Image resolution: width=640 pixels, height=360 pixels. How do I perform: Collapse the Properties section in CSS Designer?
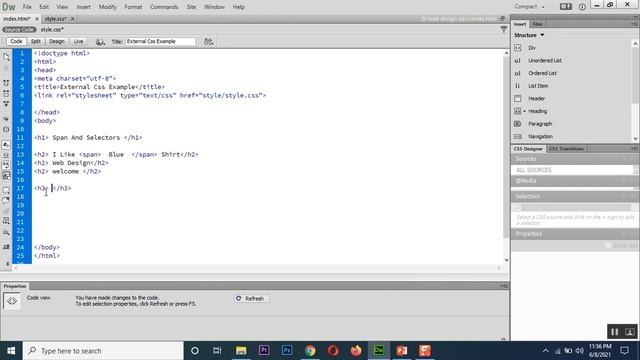click(529, 234)
